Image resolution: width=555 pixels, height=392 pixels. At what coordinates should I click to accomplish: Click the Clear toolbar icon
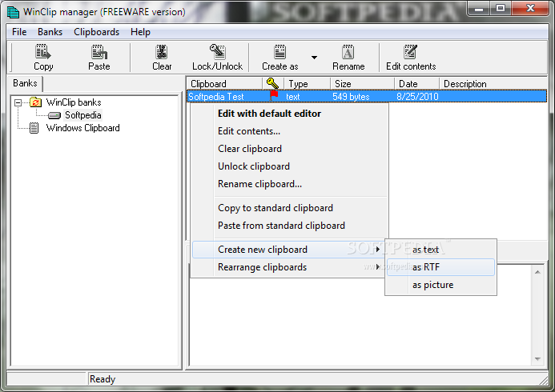[x=162, y=52]
